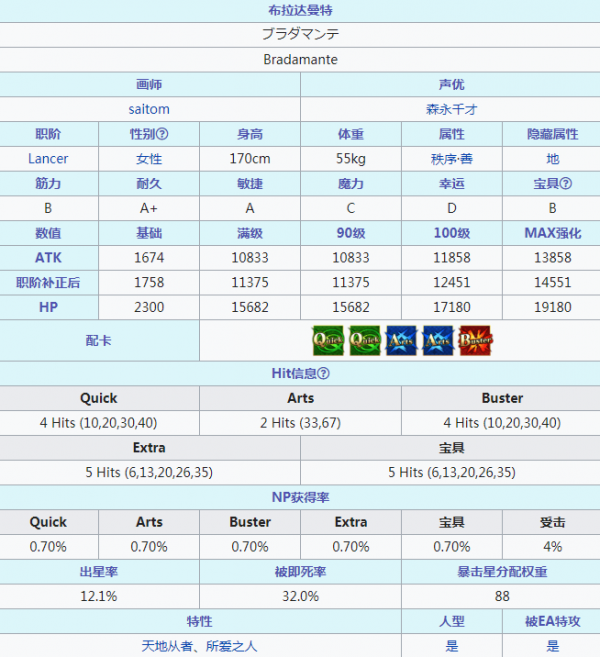The width and height of the screenshot is (600, 657).
Task: Select the 受击 NP rate 4%
Action: (x=553, y=547)
